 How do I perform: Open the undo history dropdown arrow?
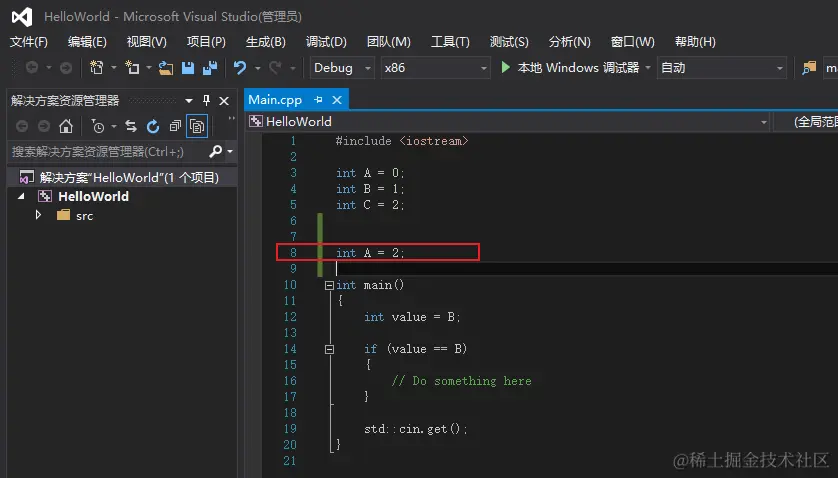click(x=257, y=68)
